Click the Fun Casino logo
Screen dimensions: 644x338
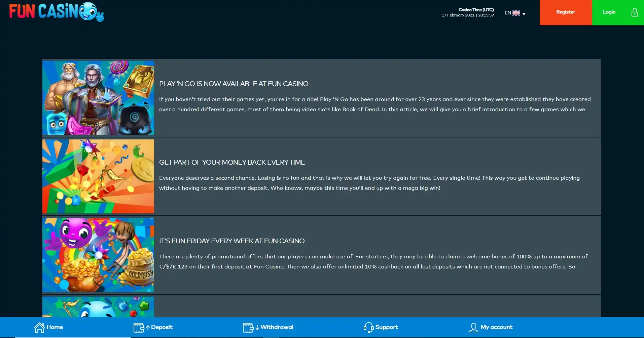[57, 12]
